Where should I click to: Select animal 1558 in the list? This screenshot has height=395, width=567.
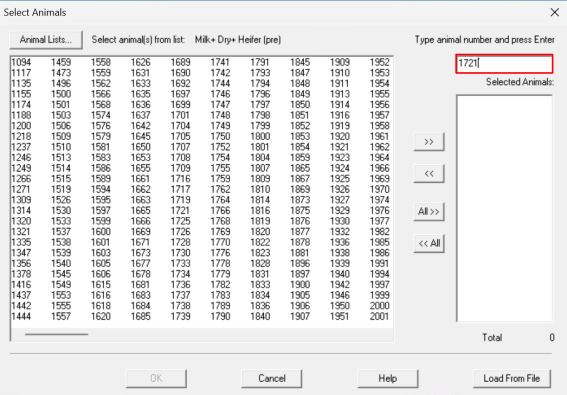coord(101,62)
